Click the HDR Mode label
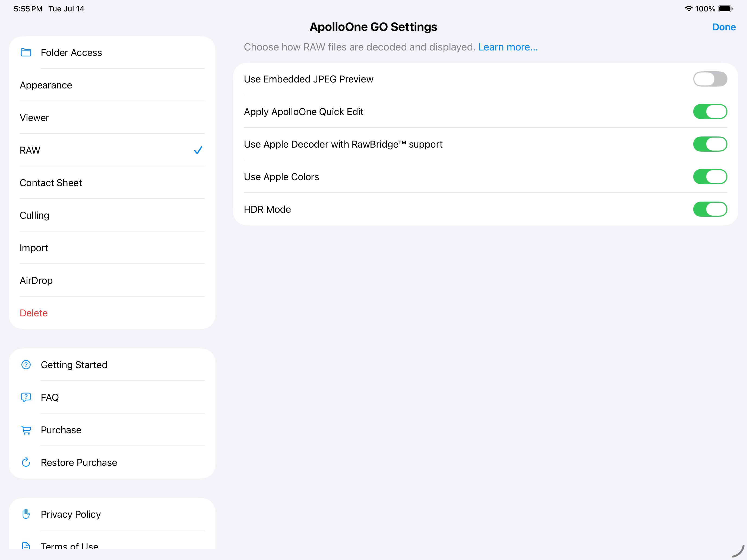 [267, 209]
